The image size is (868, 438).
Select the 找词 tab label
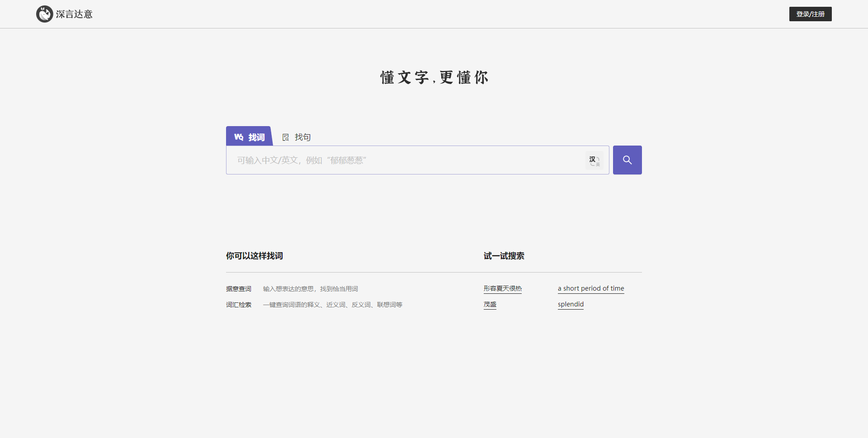[x=256, y=137]
